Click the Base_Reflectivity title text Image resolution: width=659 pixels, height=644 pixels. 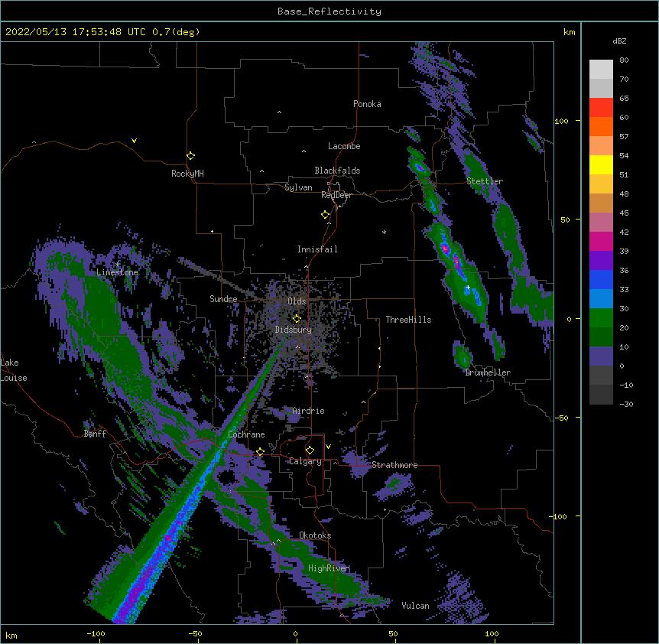coord(329,11)
